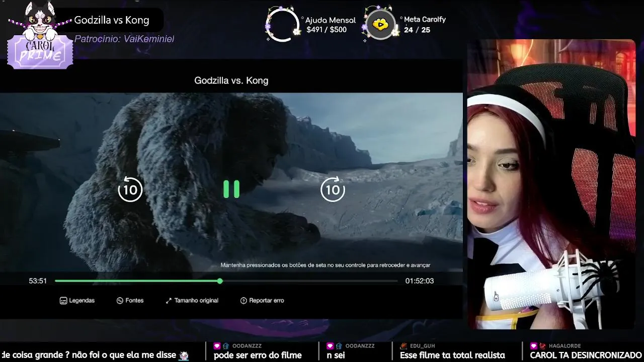Click the elapsed time 53:51

38,281
